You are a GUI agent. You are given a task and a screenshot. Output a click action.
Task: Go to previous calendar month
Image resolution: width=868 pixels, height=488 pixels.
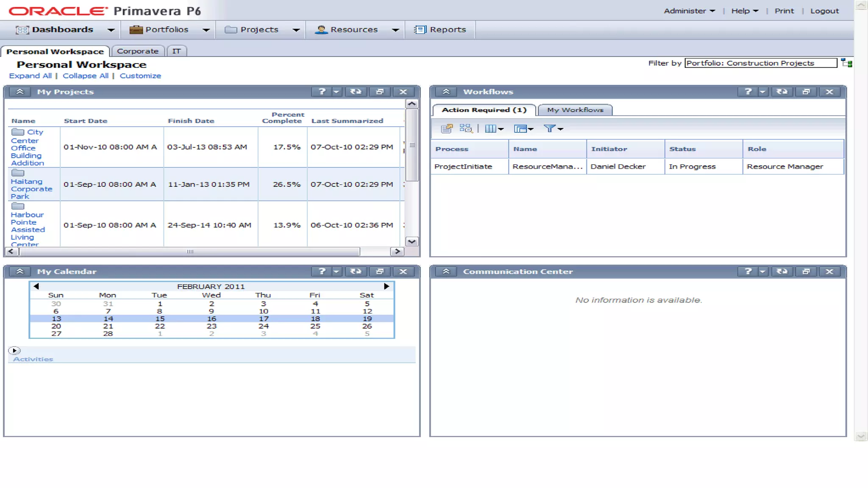[36, 286]
